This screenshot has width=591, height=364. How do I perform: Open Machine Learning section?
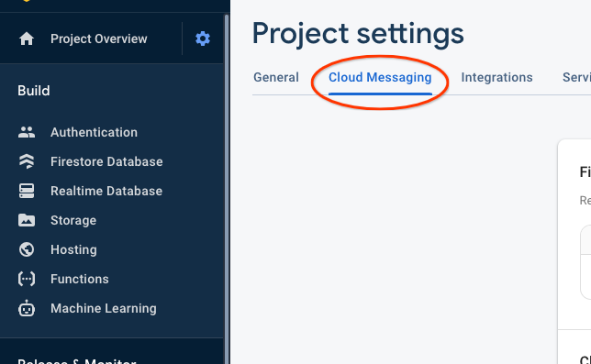(x=104, y=308)
